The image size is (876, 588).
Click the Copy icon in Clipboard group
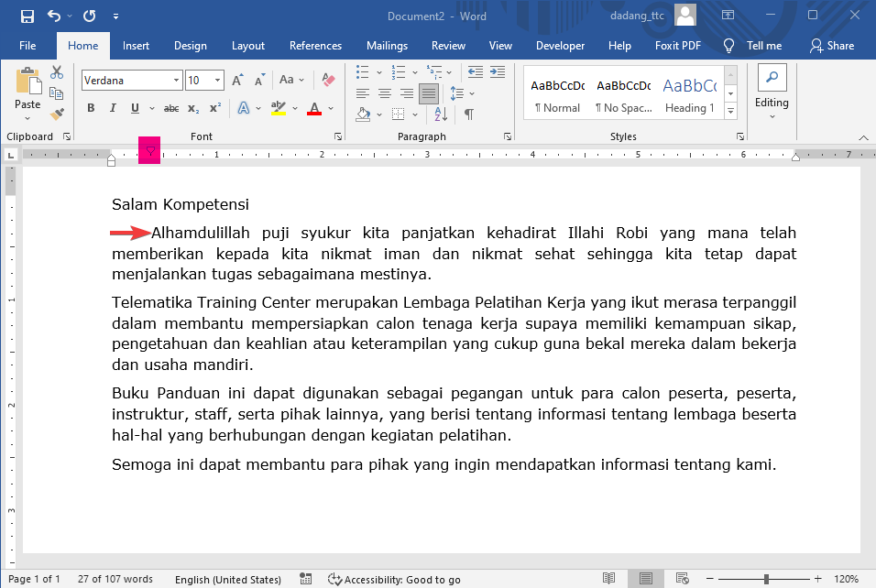pyautogui.click(x=55, y=93)
